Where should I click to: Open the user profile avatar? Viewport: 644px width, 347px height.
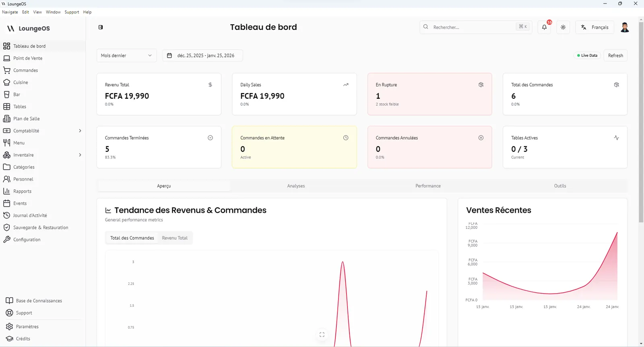pyautogui.click(x=625, y=27)
